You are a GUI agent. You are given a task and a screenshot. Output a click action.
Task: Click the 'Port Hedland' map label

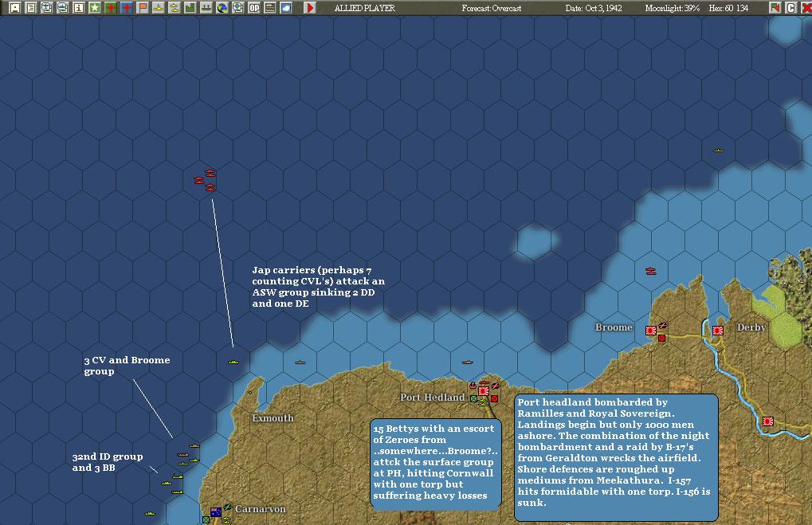(x=433, y=397)
